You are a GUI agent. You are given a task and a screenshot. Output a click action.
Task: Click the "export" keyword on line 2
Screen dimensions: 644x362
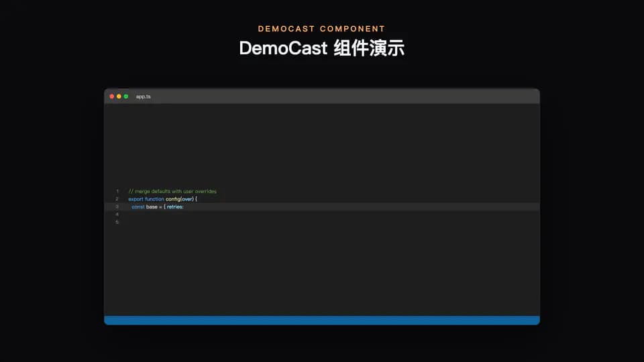click(136, 199)
